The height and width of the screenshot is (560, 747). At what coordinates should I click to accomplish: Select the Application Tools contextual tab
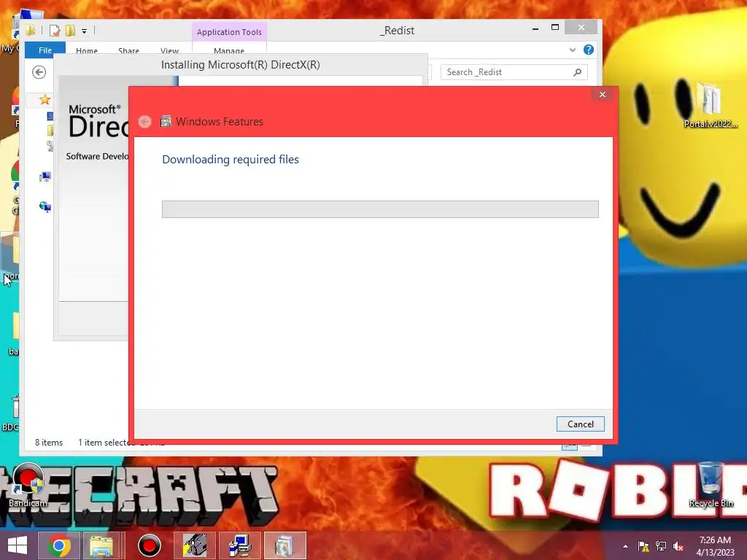(x=229, y=32)
